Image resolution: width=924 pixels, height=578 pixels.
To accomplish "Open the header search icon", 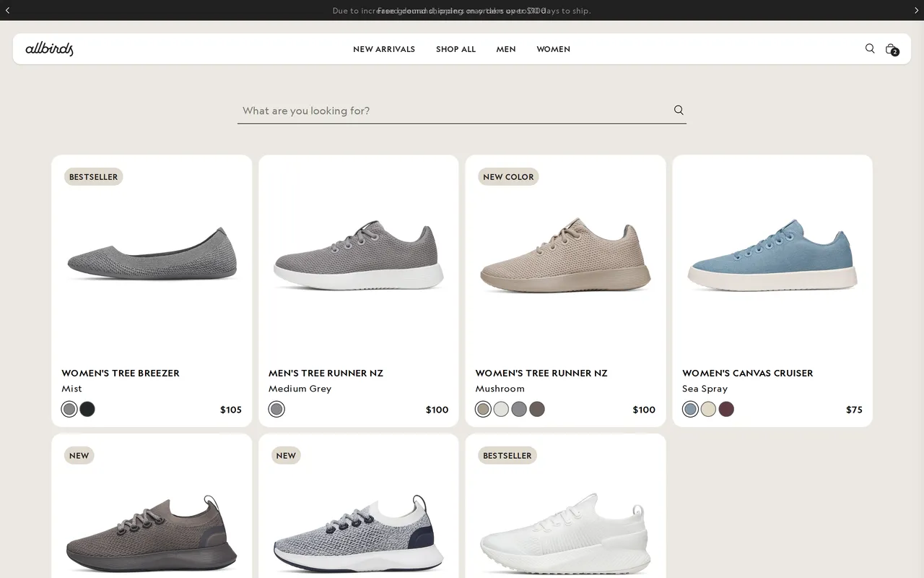I will tap(870, 48).
